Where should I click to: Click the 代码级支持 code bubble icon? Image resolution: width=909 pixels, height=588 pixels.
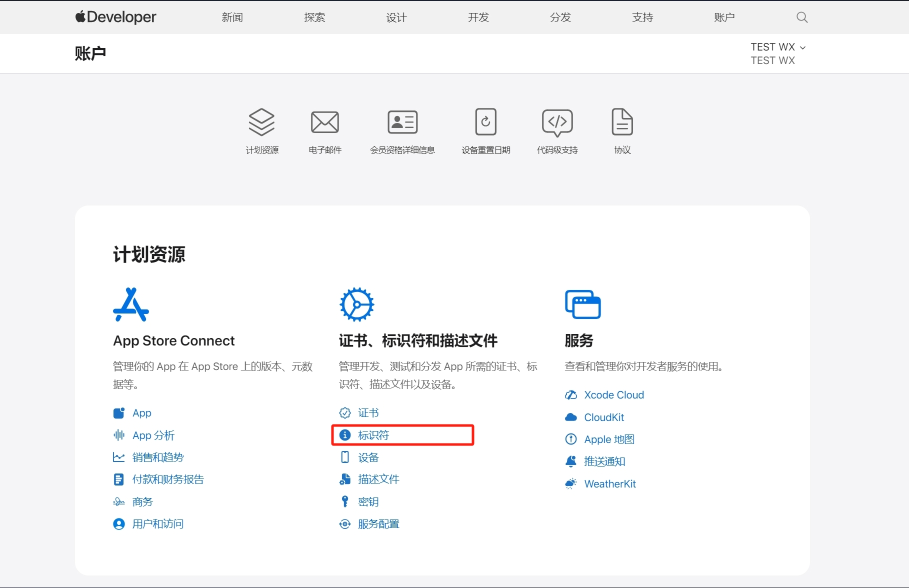coord(557,123)
